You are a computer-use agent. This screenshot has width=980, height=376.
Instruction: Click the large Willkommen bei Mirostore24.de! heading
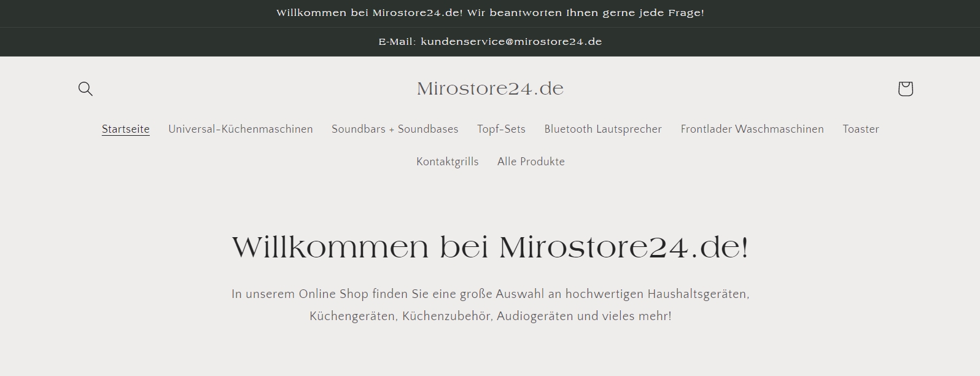click(490, 248)
